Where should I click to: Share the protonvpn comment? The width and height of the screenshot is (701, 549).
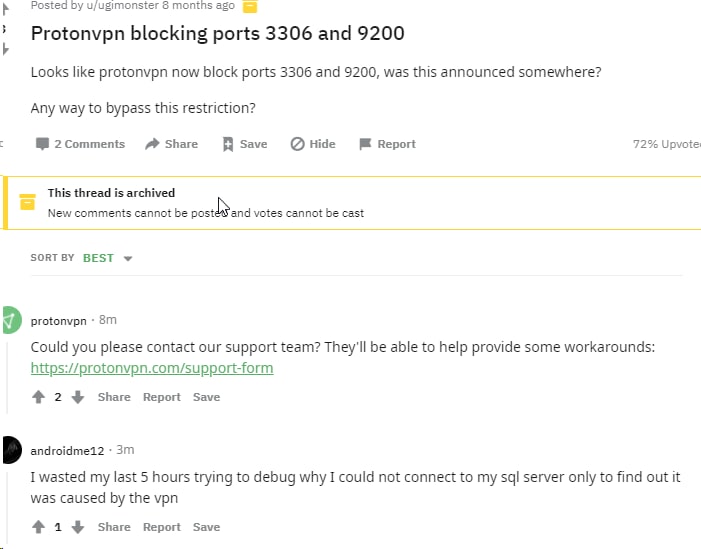[x=114, y=397]
